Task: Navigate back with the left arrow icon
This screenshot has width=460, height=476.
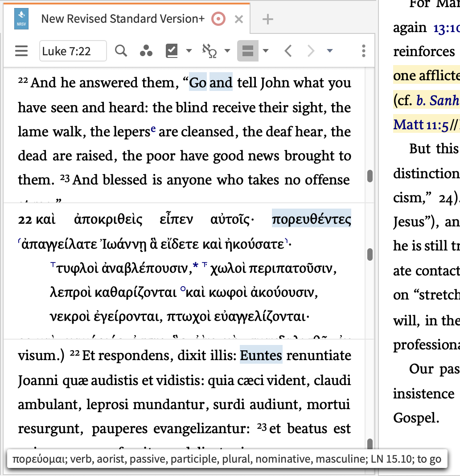Action: [288, 51]
